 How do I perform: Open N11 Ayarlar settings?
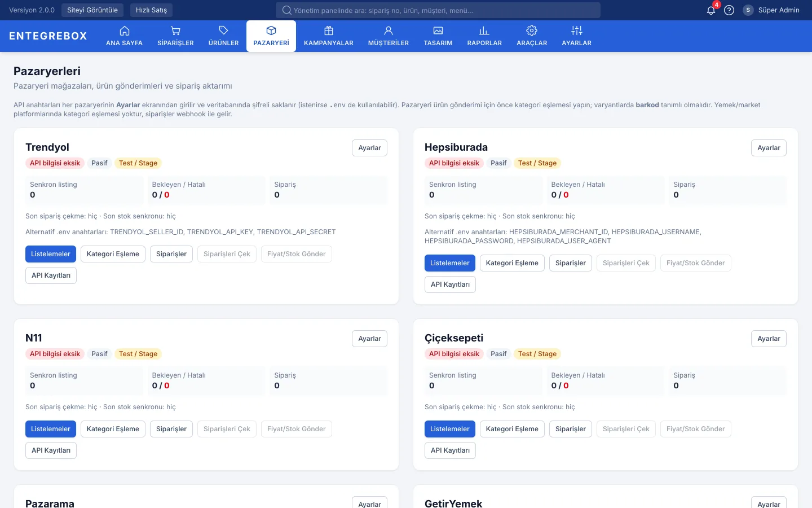pos(370,339)
